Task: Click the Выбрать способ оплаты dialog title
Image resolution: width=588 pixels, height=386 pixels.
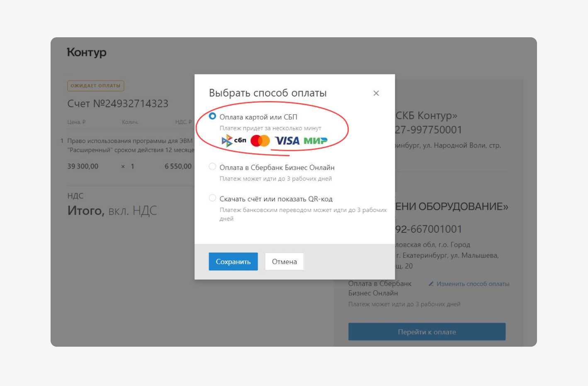Action: (x=268, y=93)
